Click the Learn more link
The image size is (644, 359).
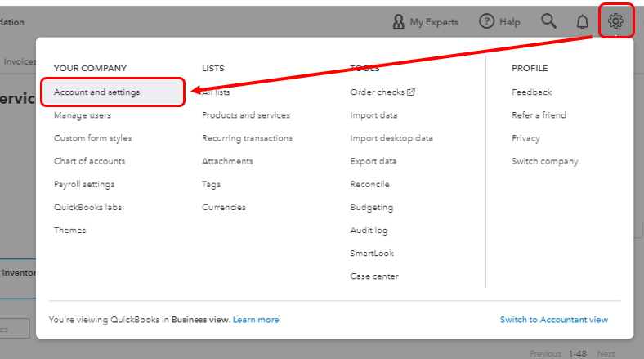tap(256, 320)
